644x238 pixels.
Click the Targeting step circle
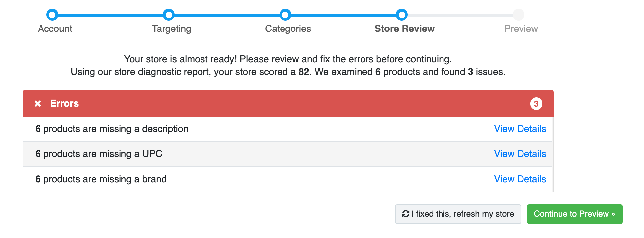click(x=169, y=15)
